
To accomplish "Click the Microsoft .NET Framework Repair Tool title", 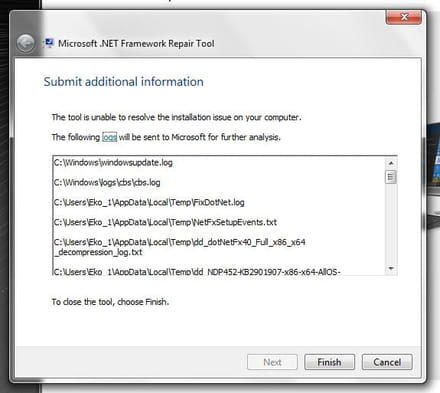I will pos(136,43).
